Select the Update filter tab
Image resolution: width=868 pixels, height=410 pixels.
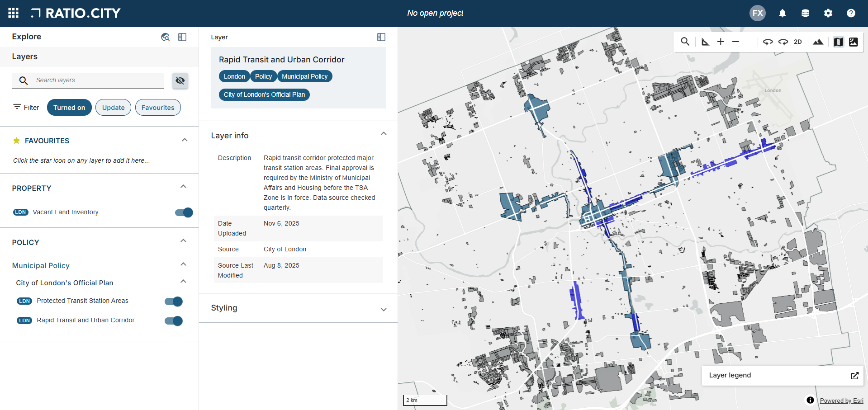click(x=113, y=107)
